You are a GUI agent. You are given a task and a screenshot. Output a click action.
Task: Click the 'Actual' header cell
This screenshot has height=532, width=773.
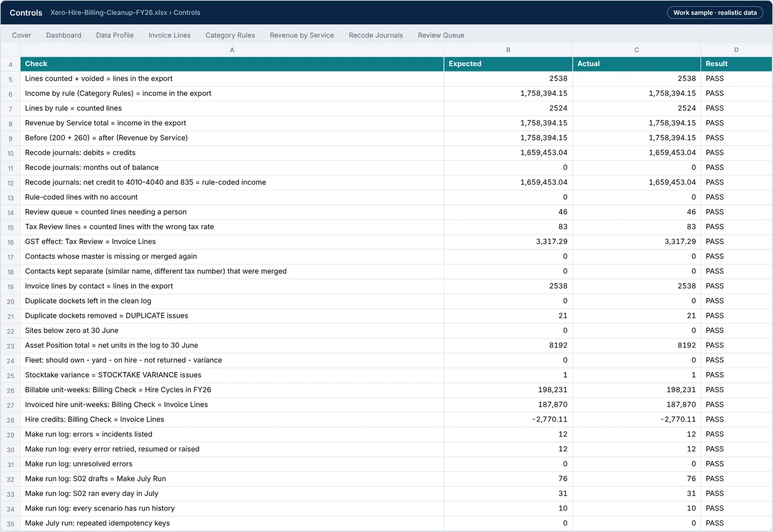point(637,64)
